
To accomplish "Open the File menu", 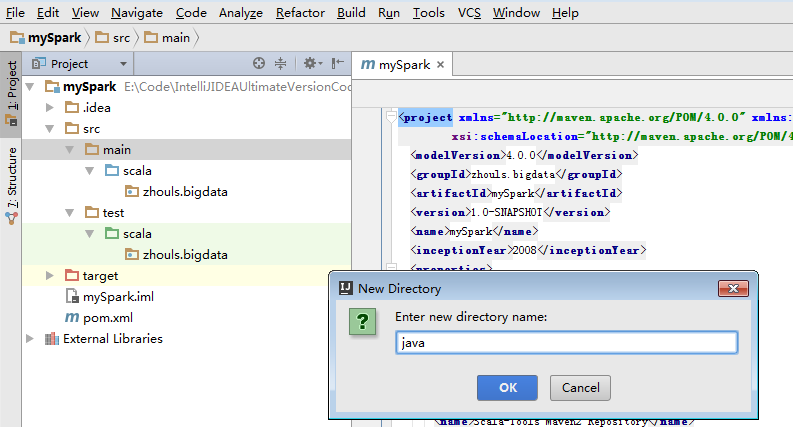I will tap(15, 13).
